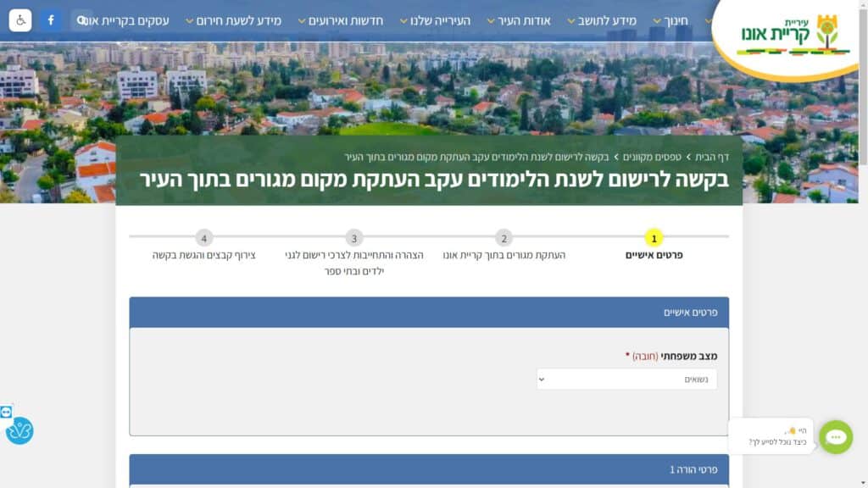868x488 pixels.
Task: Click the small TeamViewer icon on left edge
Action: coord(7,412)
